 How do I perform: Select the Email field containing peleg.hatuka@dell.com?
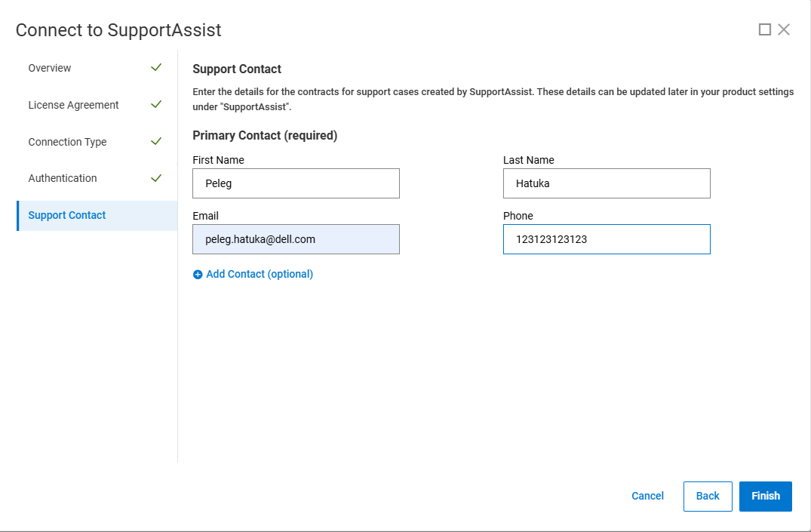296,239
